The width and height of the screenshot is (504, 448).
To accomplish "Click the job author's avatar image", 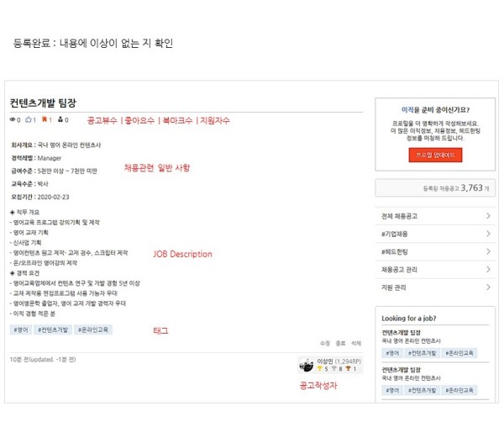I will point(306,365).
